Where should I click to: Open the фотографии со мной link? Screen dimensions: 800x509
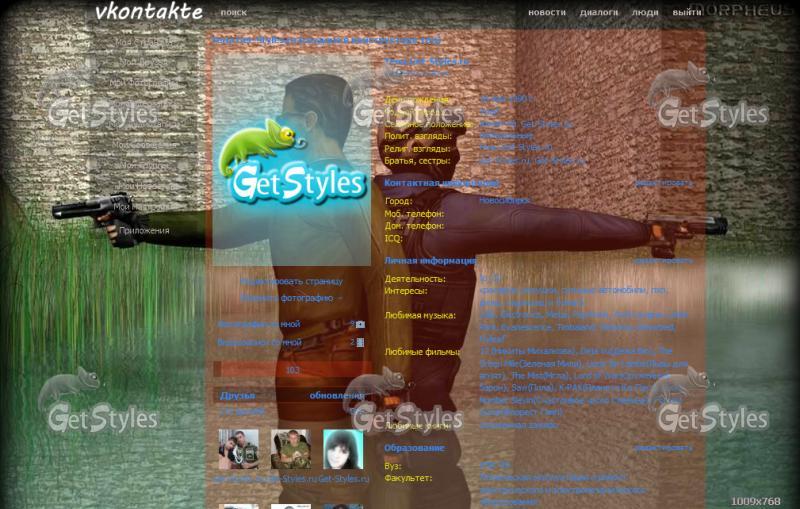coord(259,324)
